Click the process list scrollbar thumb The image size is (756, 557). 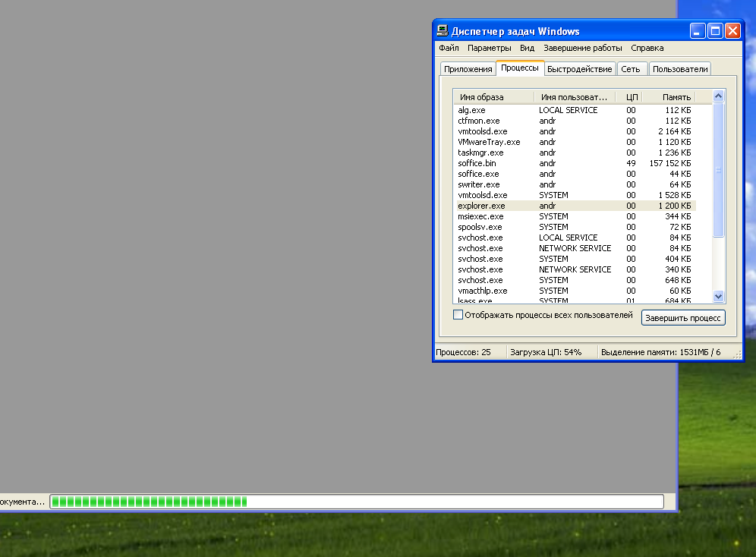click(718, 170)
